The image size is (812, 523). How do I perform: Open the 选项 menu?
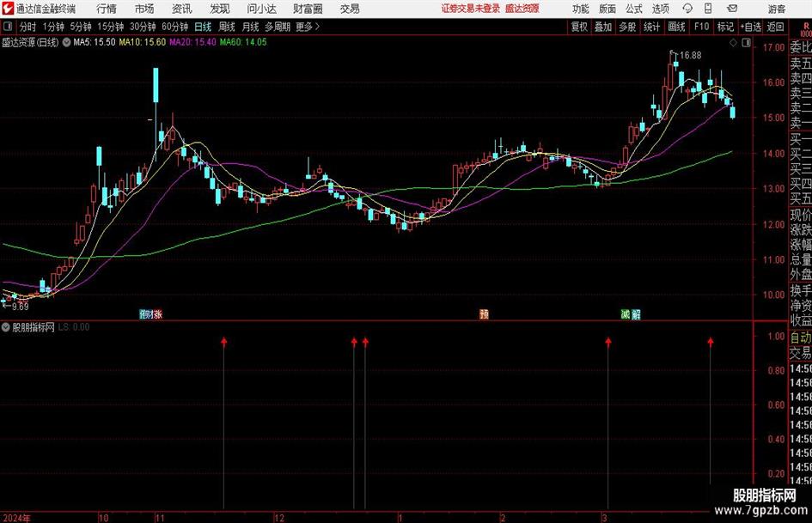[660, 9]
